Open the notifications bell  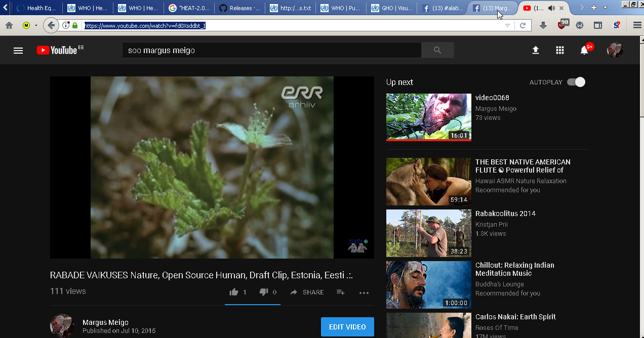click(x=584, y=50)
